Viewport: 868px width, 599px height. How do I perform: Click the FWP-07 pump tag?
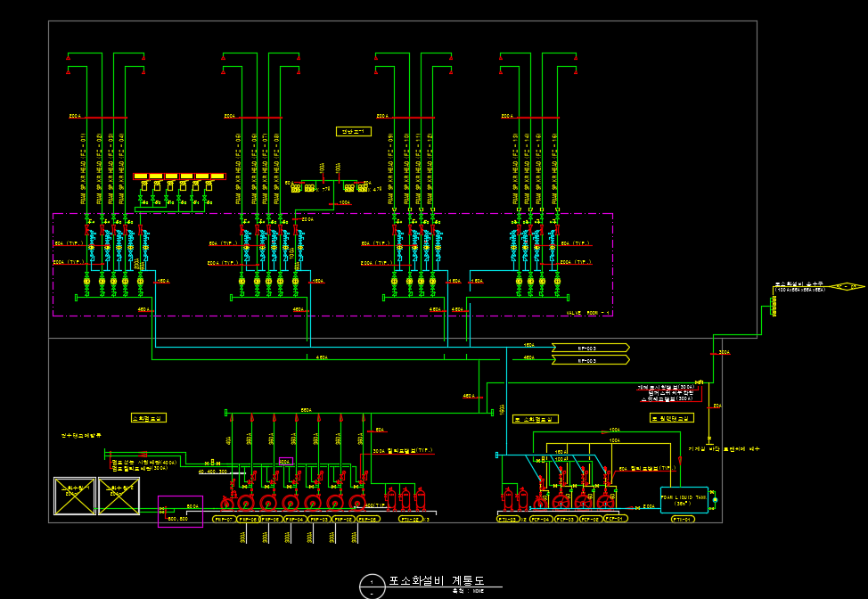point(224,520)
